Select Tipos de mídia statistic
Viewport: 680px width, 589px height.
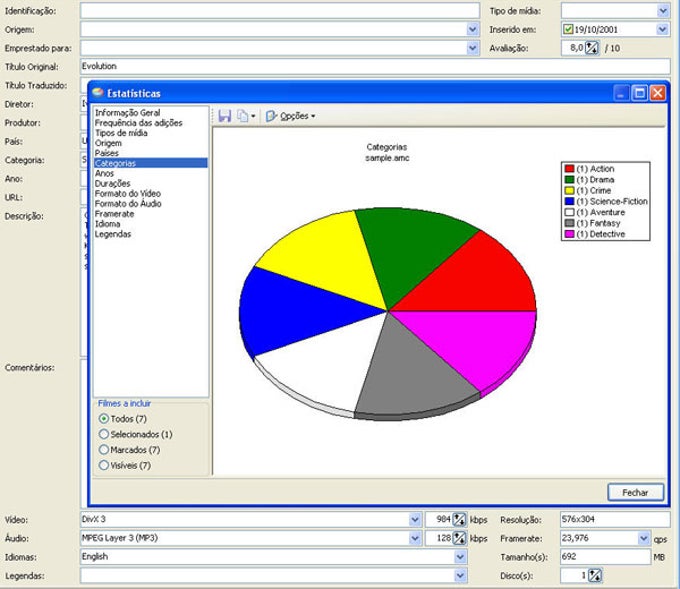[121, 133]
